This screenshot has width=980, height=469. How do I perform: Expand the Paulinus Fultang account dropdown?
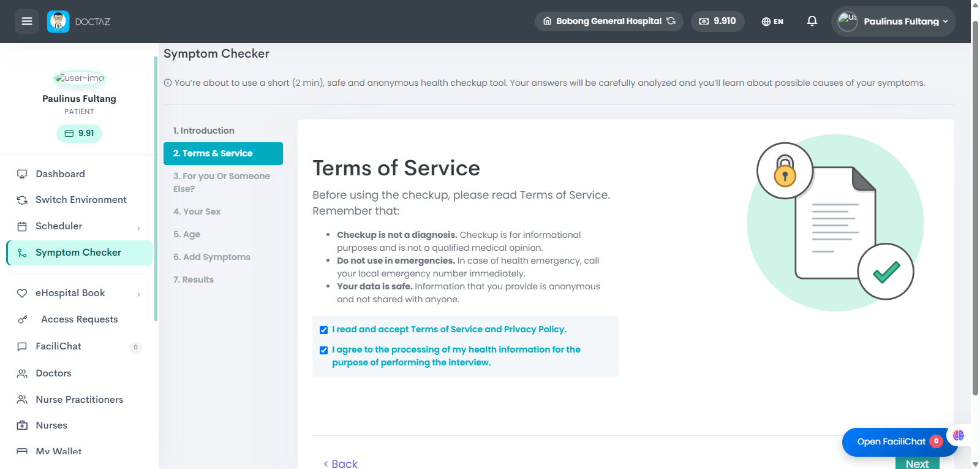[894, 21]
